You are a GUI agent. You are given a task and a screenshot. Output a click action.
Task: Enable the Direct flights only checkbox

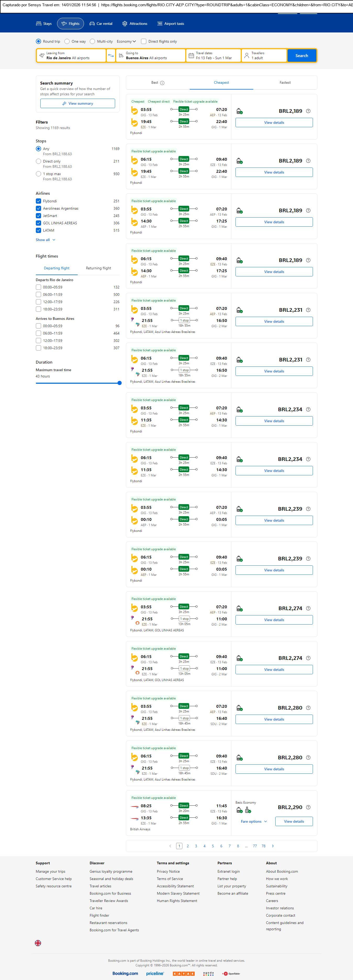tap(144, 41)
